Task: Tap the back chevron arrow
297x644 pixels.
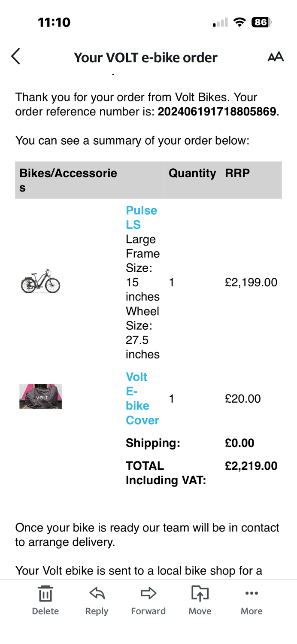Action: click(x=15, y=56)
